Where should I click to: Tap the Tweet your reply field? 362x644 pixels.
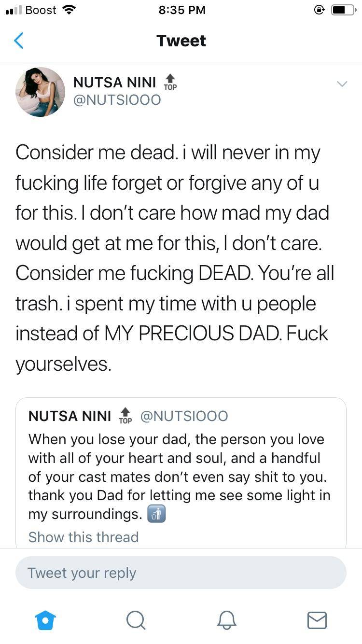click(181, 573)
